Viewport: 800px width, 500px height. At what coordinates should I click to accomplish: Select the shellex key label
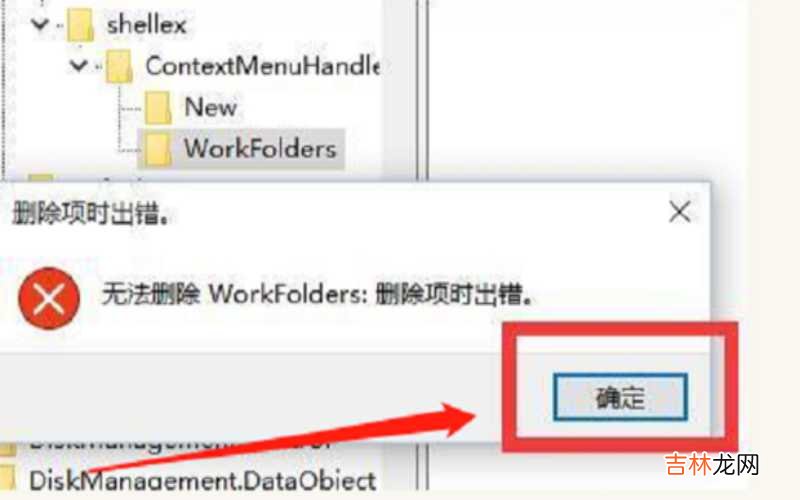pos(146,25)
